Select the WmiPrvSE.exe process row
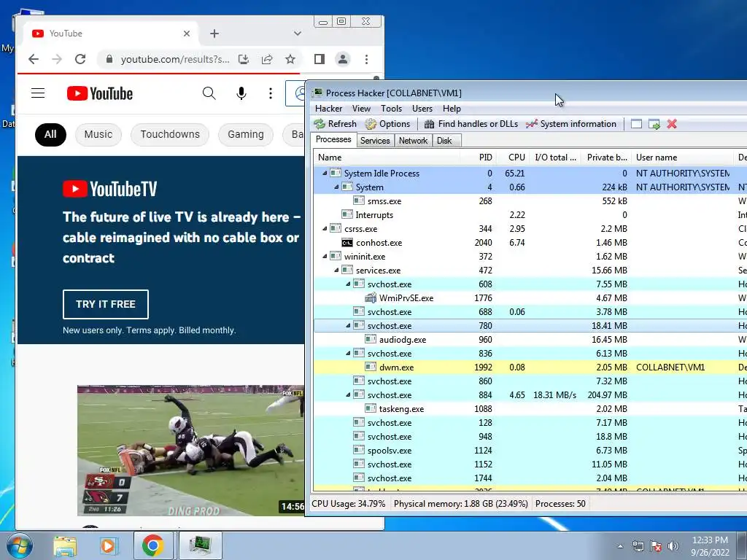The width and height of the screenshot is (747, 560). (x=530, y=297)
